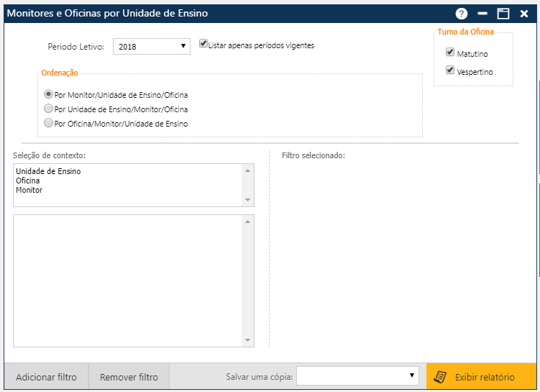Click the report icon on Exibir relatório
The height and width of the screenshot is (392, 540).
click(x=440, y=377)
